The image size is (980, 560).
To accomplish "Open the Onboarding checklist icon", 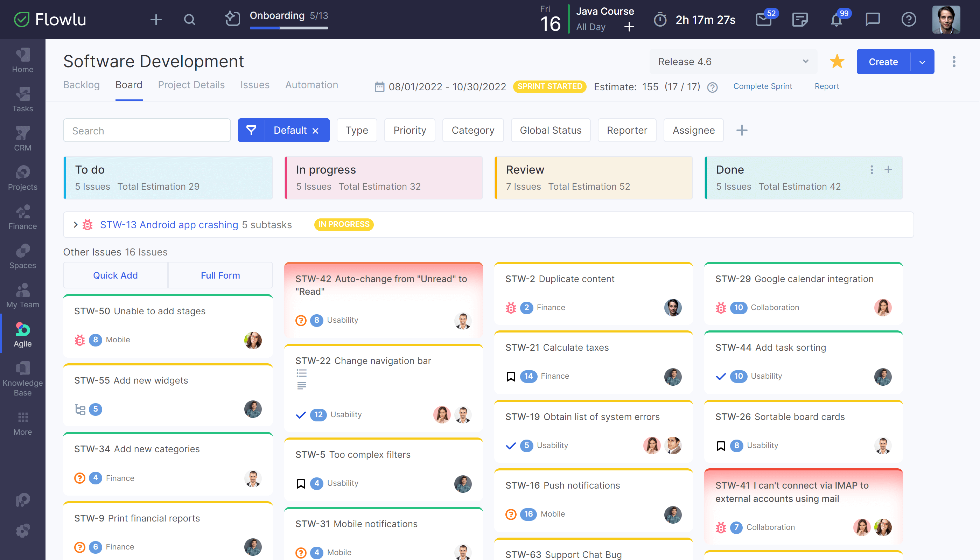I will point(232,19).
